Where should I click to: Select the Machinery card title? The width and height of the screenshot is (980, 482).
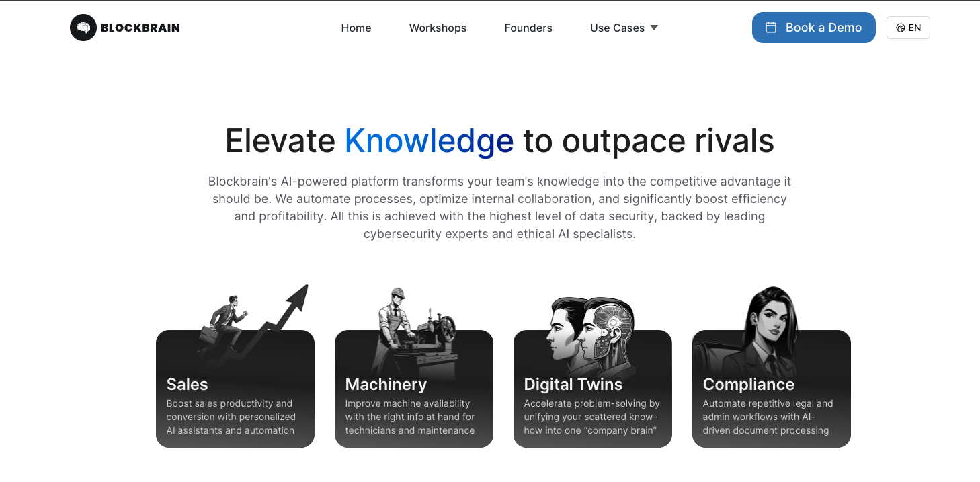pyautogui.click(x=386, y=384)
